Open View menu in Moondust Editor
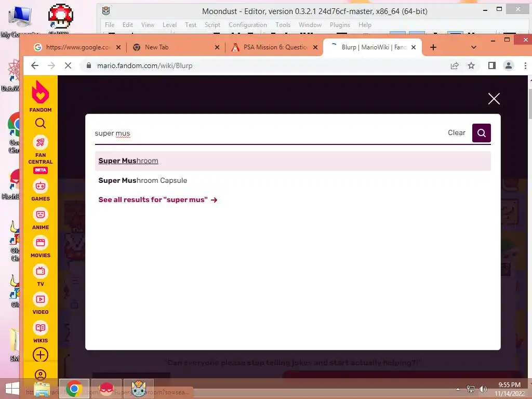Image resolution: width=532 pixels, height=399 pixels. pyautogui.click(x=148, y=25)
